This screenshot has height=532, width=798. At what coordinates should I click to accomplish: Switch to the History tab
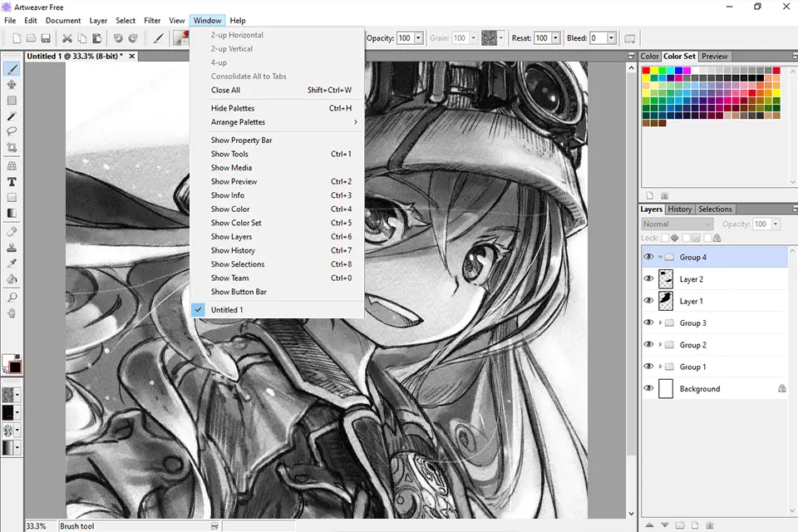679,209
